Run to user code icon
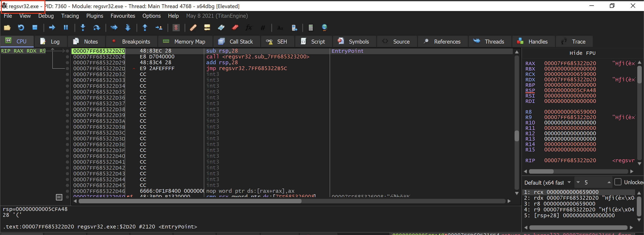Viewport: 644px width, 235px height. click(x=159, y=27)
